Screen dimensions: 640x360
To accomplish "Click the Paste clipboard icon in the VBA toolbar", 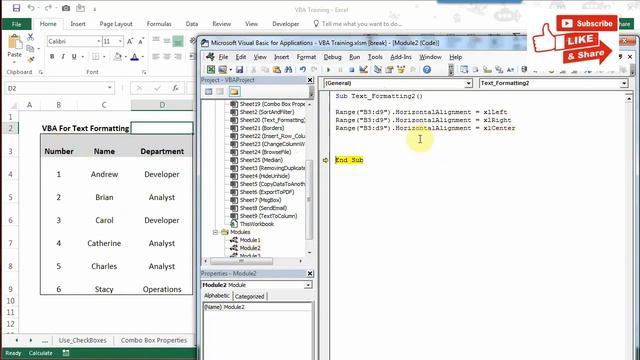I will pyautogui.click(x=277, y=69).
